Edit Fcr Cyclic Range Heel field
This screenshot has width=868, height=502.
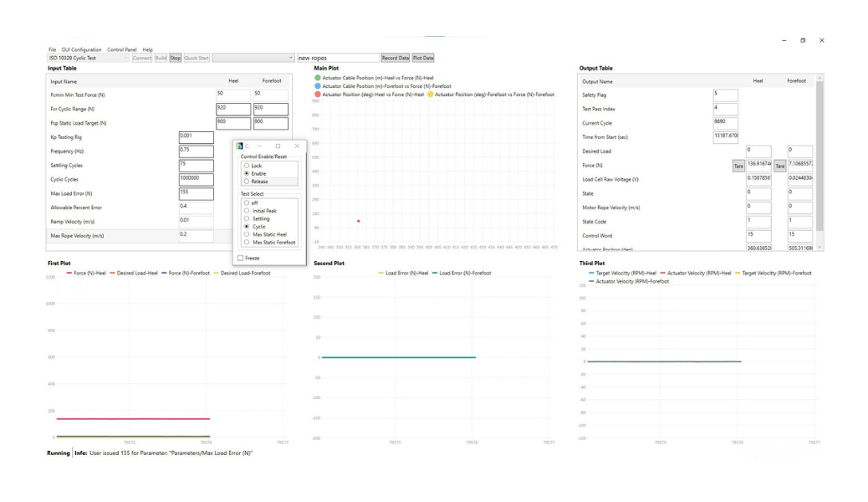pyautogui.click(x=233, y=109)
